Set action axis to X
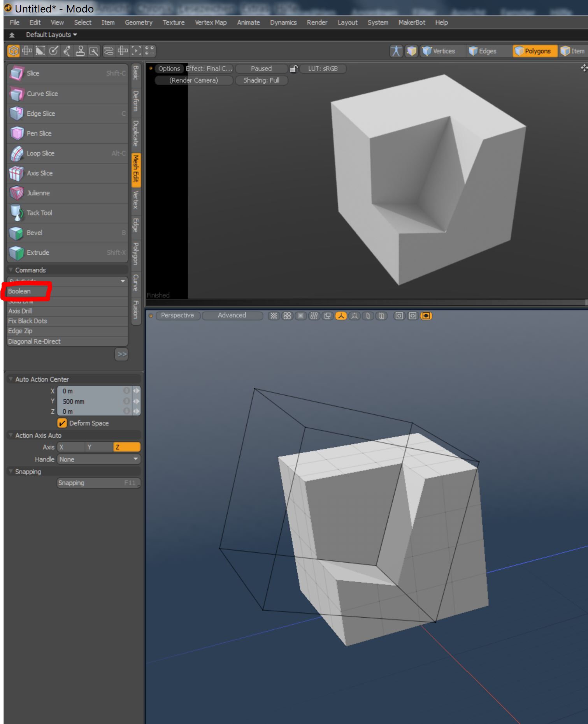Image resolution: width=588 pixels, height=724 pixels. click(71, 447)
